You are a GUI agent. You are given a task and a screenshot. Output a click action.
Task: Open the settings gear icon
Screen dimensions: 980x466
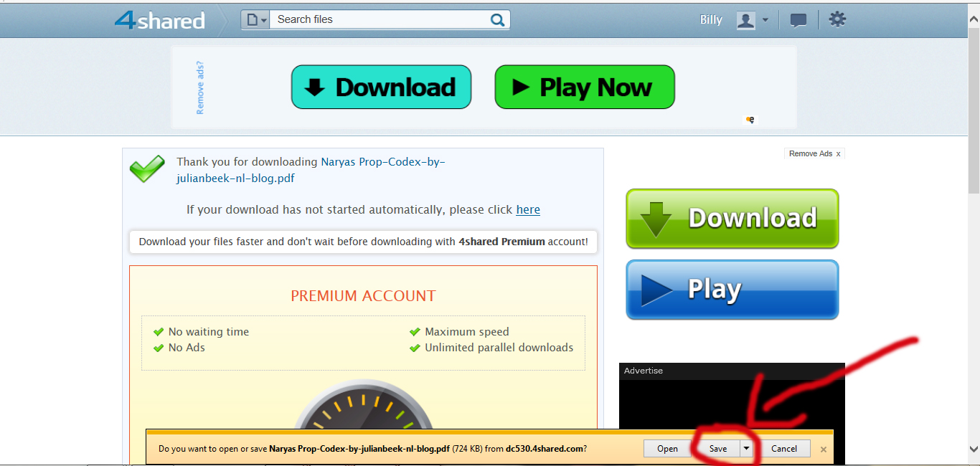coord(837,19)
